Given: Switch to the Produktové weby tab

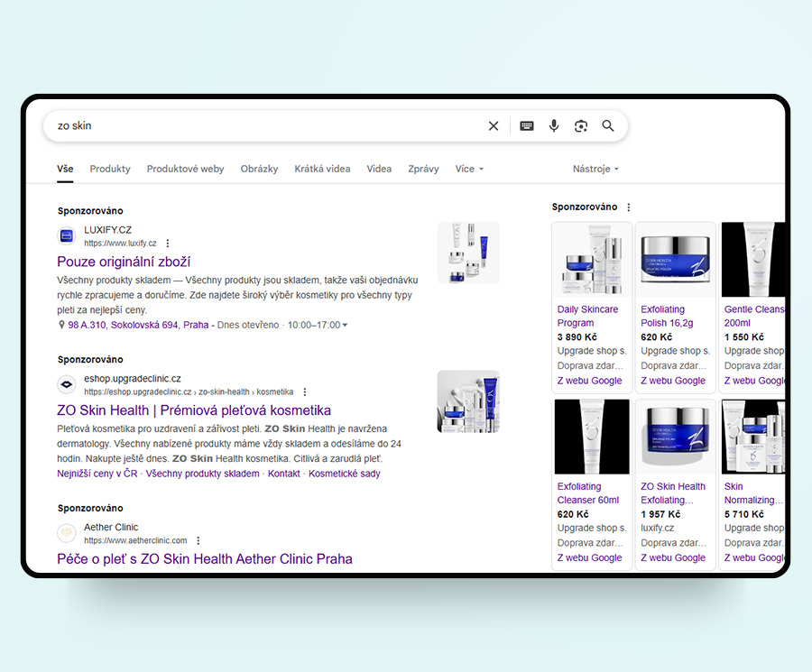Looking at the screenshot, I should [185, 169].
